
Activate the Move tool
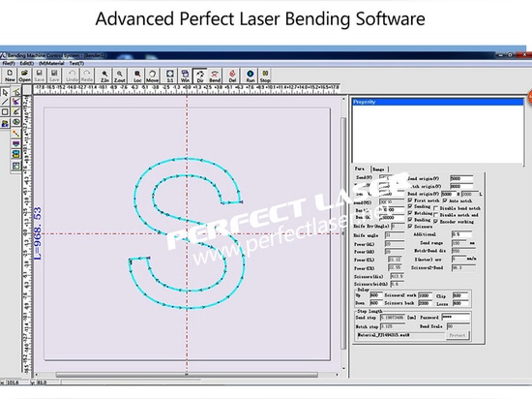pos(152,76)
